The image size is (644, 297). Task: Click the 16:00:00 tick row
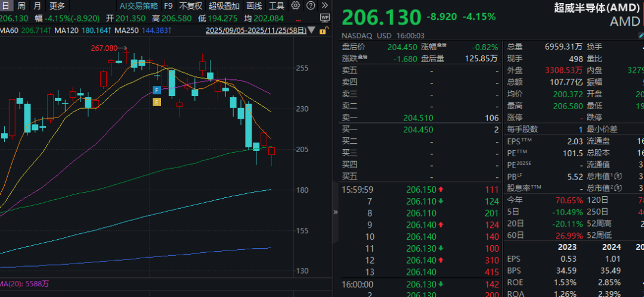(420, 284)
